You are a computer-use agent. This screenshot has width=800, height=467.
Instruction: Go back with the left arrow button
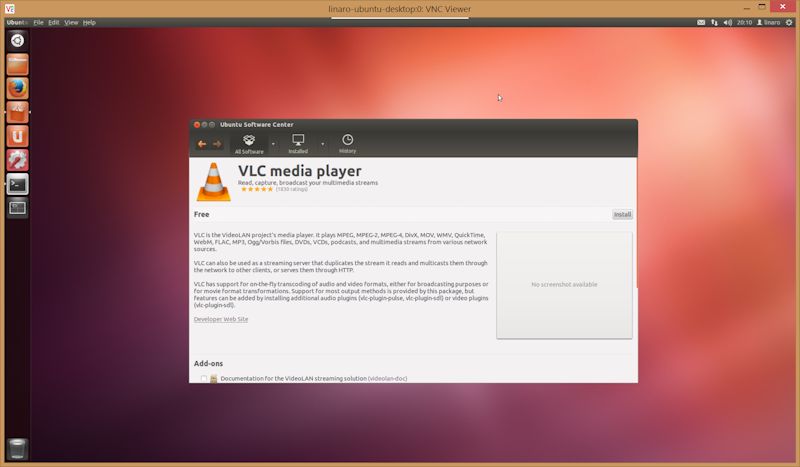pos(202,144)
